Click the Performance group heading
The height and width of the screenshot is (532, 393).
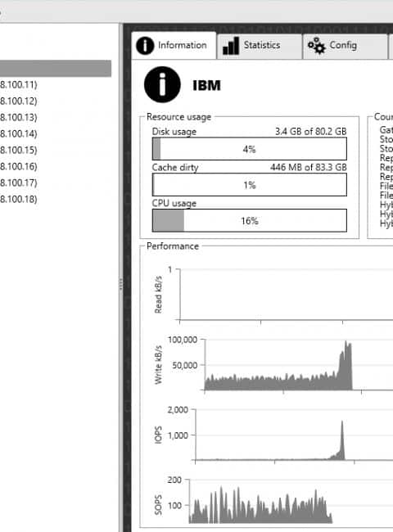coord(173,246)
